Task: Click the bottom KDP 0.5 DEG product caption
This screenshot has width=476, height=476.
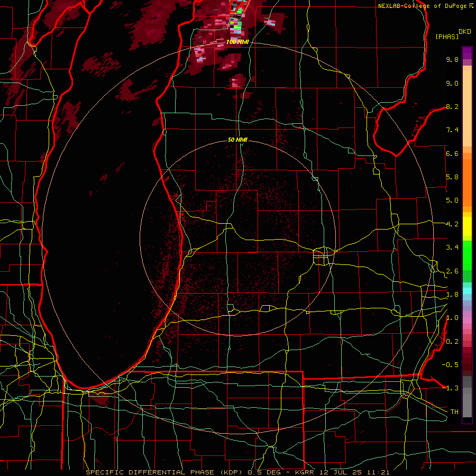Action: pos(237,472)
